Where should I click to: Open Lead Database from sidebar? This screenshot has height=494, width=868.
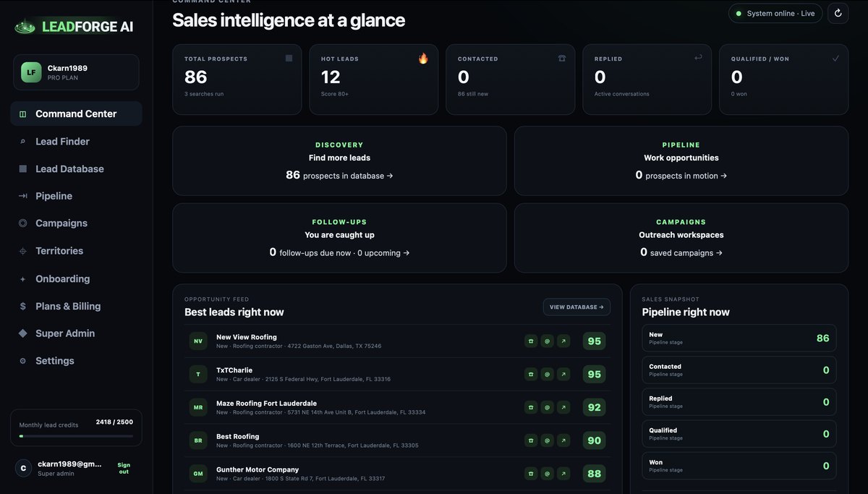[76, 169]
